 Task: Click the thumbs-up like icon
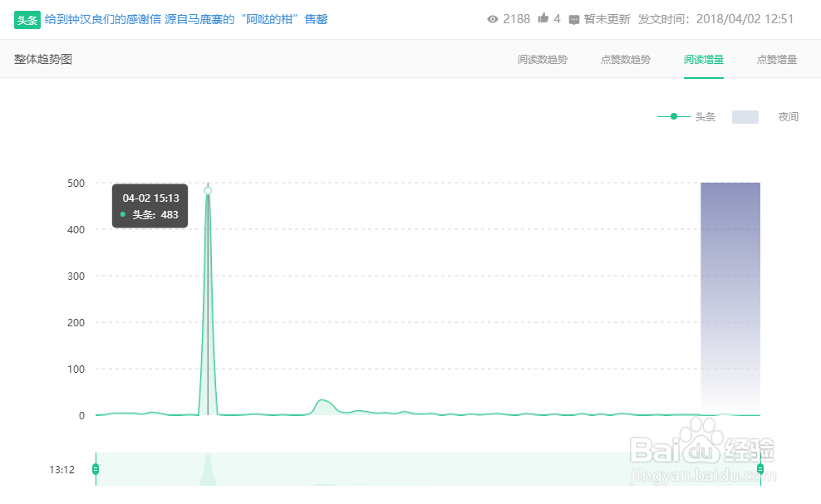coord(543,18)
